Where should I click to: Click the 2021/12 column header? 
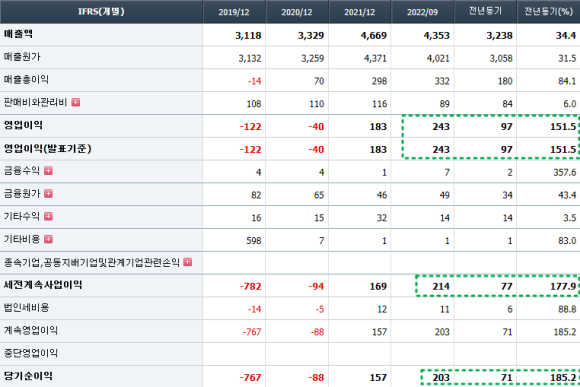(x=360, y=12)
